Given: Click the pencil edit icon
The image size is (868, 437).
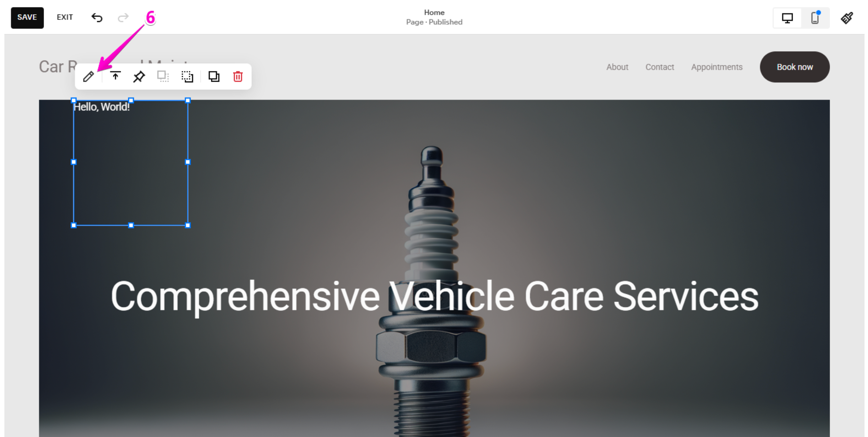Looking at the screenshot, I should coord(88,76).
